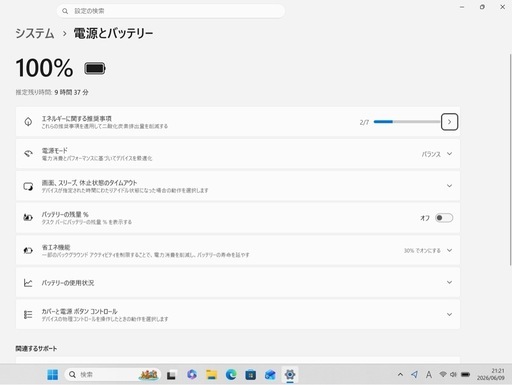Click the gauge icon beside 電源モード
This screenshot has height=385, width=512.
point(28,154)
